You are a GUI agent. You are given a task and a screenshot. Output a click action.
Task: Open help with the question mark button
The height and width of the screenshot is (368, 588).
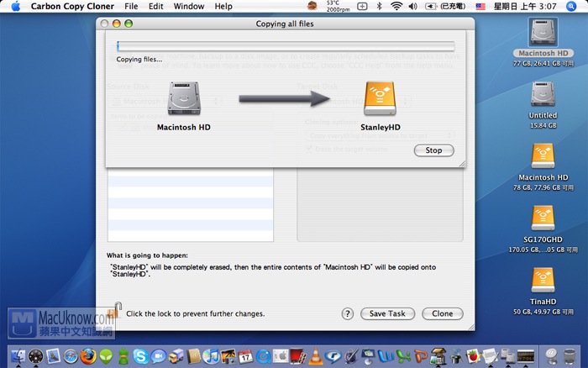[347, 313]
